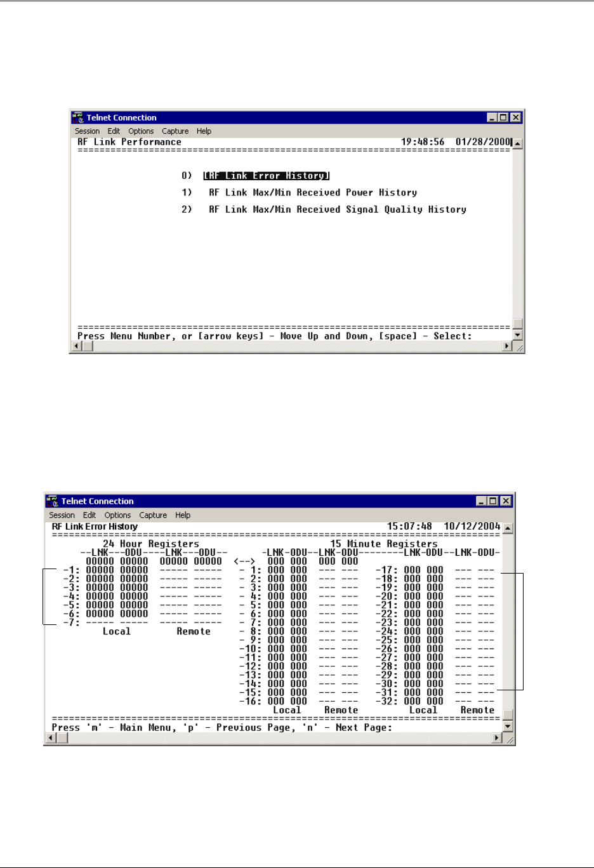Click scroll-down arrow in lower Telnet window
This screenshot has height=868, width=594.
click(508, 727)
